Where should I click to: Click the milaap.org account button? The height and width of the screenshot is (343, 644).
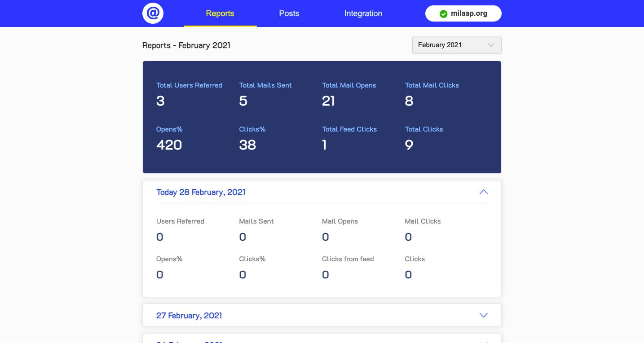[463, 13]
